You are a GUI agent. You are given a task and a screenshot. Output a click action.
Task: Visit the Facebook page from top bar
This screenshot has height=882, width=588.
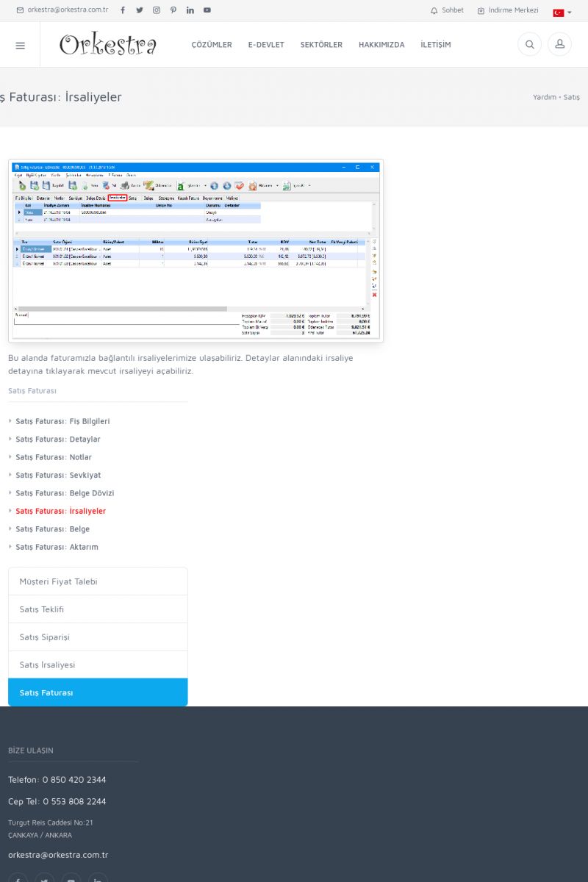coord(123,10)
